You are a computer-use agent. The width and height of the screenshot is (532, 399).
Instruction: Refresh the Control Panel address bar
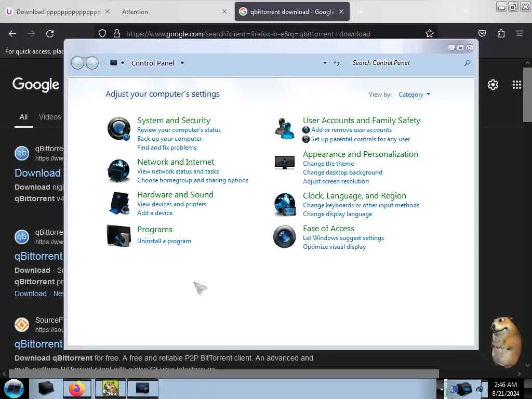[x=336, y=63]
